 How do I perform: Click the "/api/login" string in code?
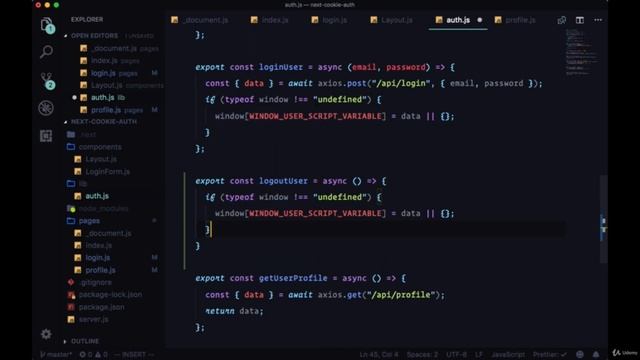coord(401,83)
